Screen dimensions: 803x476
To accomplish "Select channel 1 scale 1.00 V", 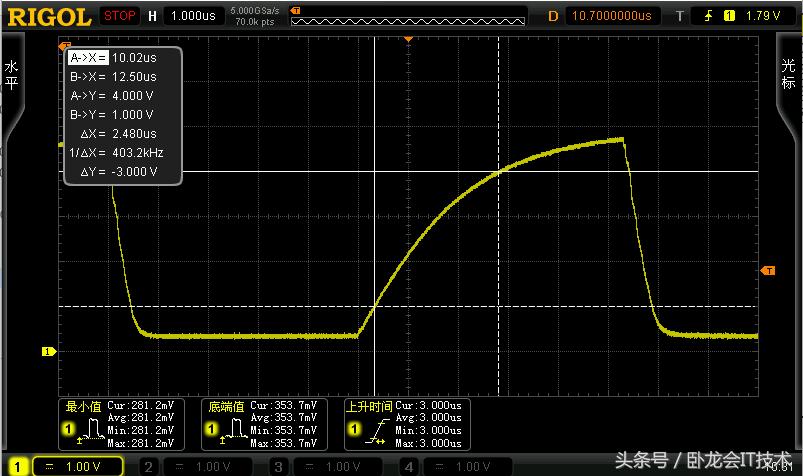I will pos(77,466).
